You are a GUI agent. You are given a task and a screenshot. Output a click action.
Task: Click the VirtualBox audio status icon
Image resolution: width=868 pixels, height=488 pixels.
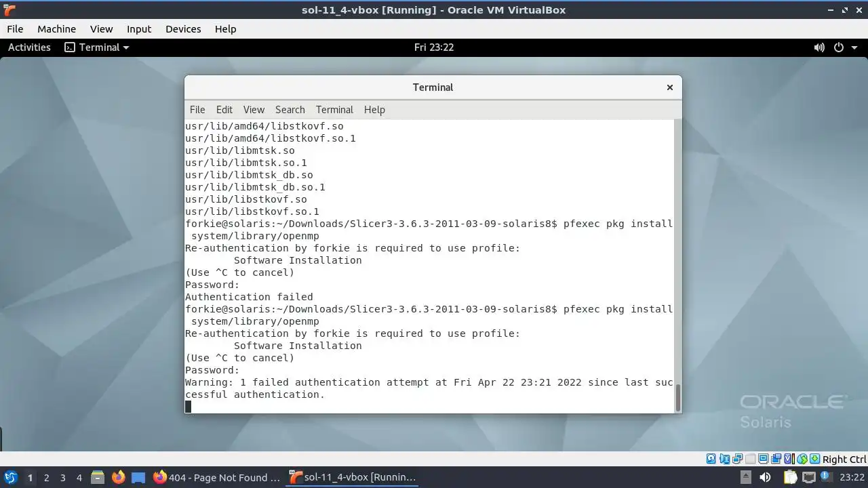[x=724, y=459]
